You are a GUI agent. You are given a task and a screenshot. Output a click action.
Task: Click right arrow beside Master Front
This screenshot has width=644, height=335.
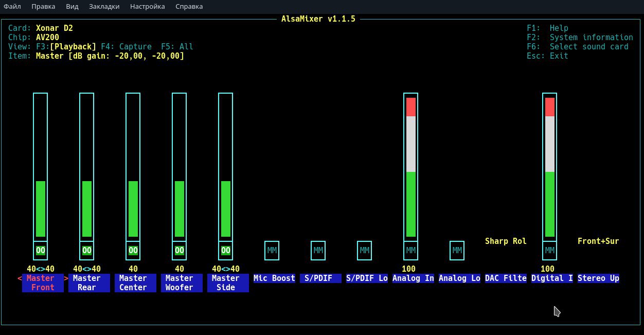66,278
